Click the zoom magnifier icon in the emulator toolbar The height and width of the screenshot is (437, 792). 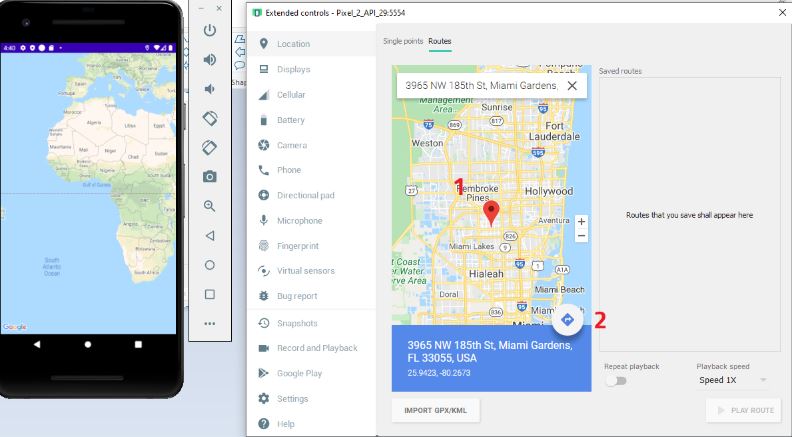210,206
